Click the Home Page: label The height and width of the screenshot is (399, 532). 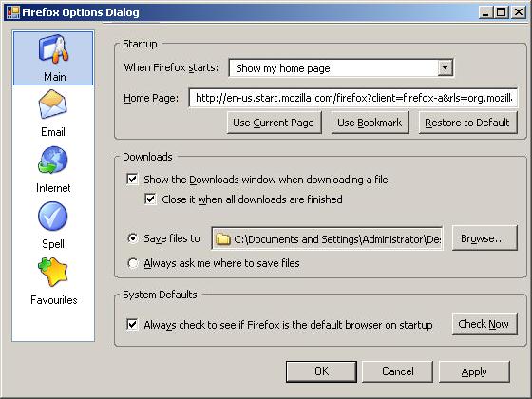[x=151, y=99]
